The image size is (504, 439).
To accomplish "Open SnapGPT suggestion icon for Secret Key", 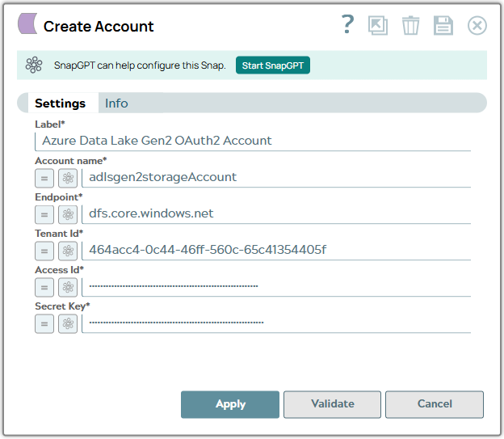I will [68, 323].
